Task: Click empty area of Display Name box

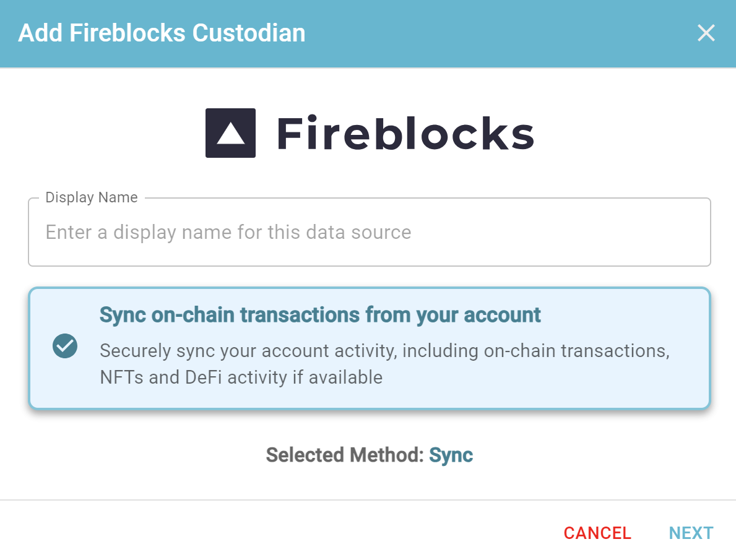Action: pyautogui.click(x=563, y=233)
